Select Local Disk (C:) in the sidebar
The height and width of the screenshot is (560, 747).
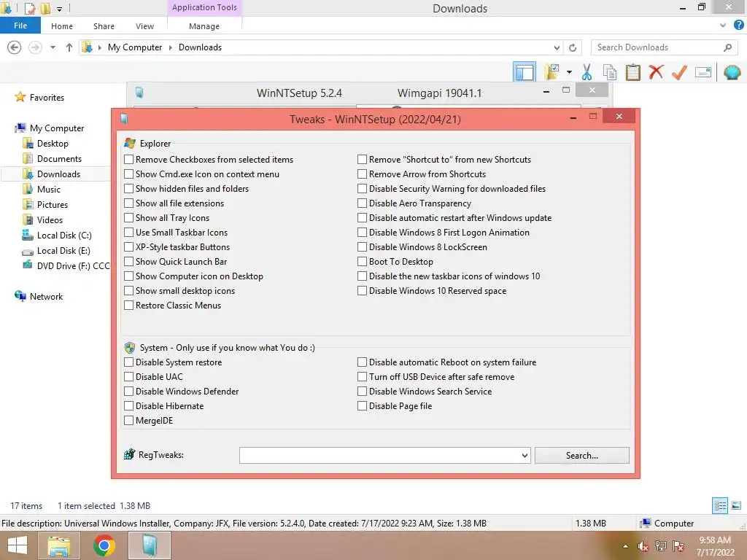click(57, 236)
